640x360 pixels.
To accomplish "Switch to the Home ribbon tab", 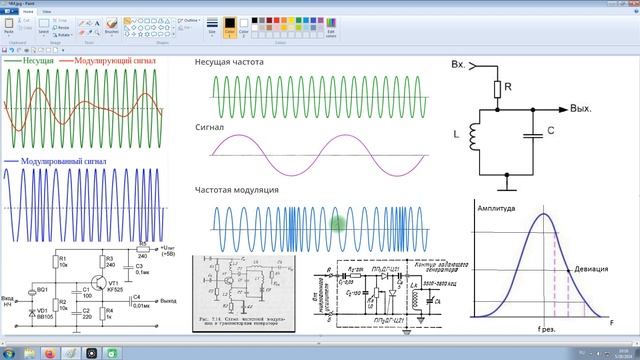I will pos(28,11).
